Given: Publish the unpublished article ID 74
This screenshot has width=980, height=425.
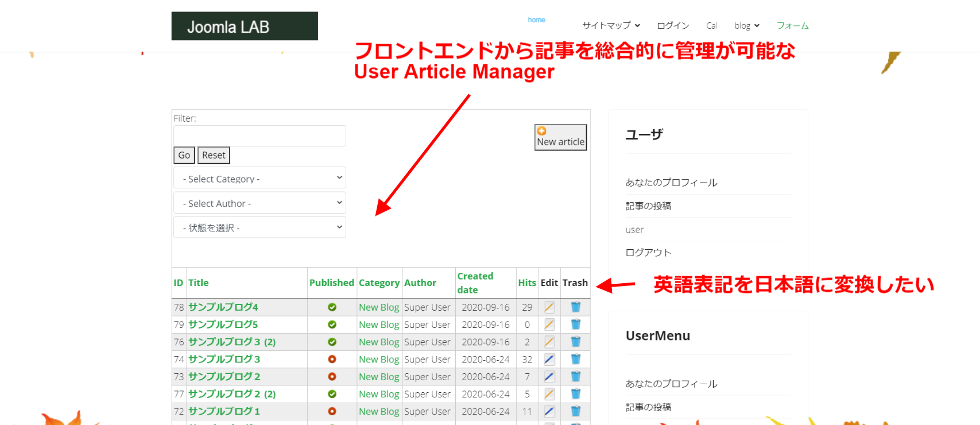Looking at the screenshot, I should coord(332,360).
